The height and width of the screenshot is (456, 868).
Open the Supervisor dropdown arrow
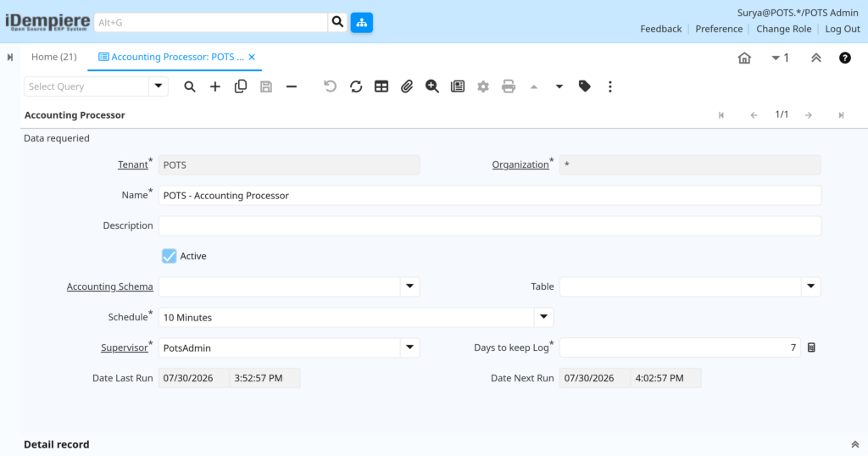pos(409,348)
